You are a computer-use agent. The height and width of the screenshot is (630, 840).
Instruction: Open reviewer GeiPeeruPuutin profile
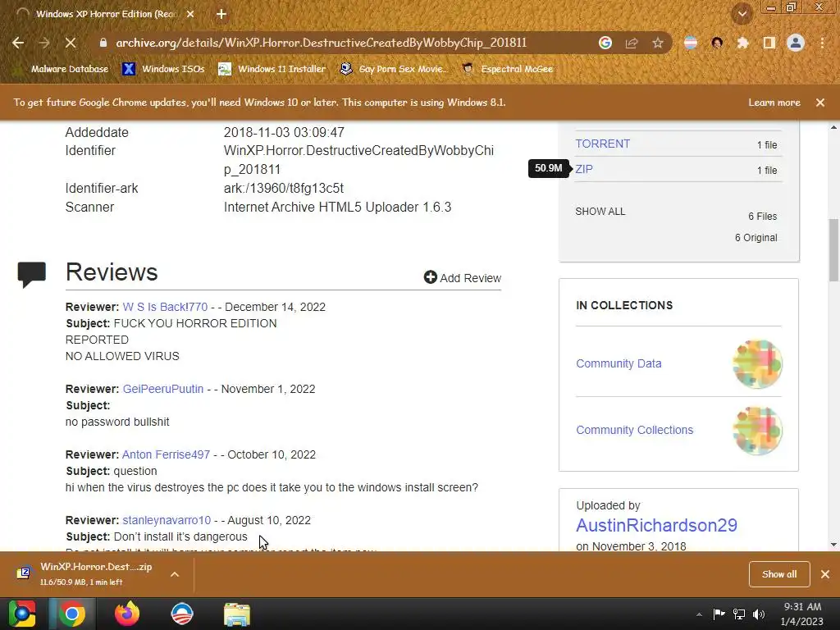(x=163, y=389)
